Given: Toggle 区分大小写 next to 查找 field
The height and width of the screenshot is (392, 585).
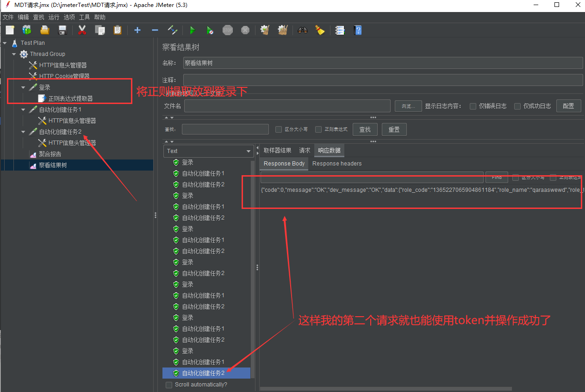Looking at the screenshot, I should (x=279, y=129).
